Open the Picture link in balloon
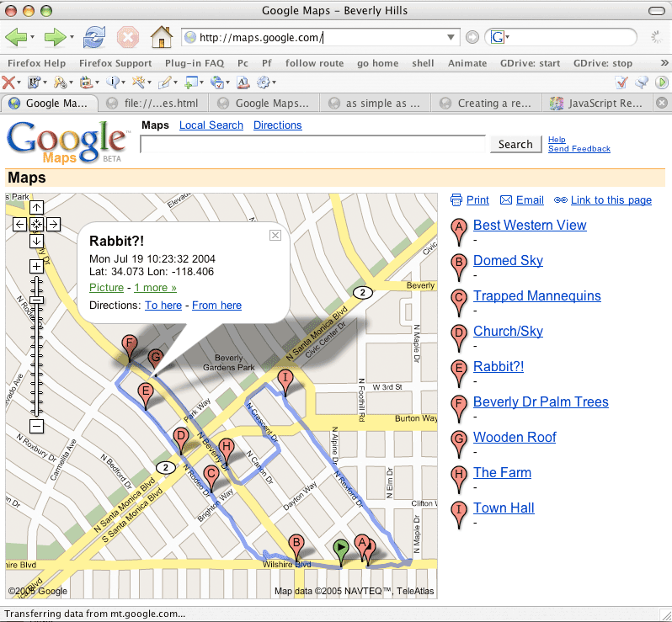Viewport: 672px width, 622px height. pos(106,288)
